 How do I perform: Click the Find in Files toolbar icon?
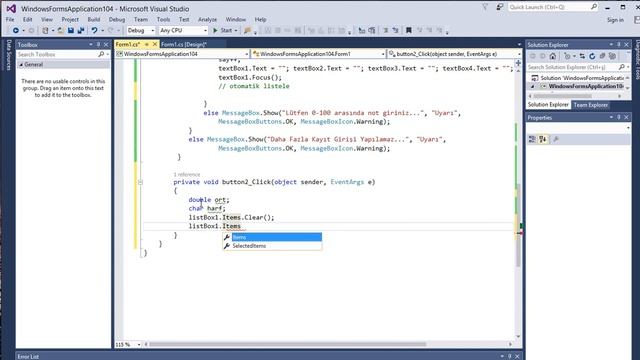247,31
